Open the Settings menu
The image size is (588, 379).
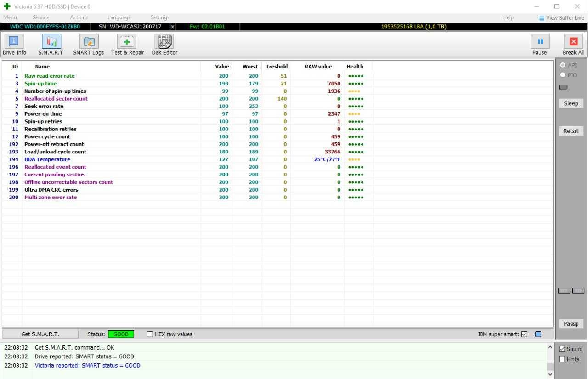(160, 17)
